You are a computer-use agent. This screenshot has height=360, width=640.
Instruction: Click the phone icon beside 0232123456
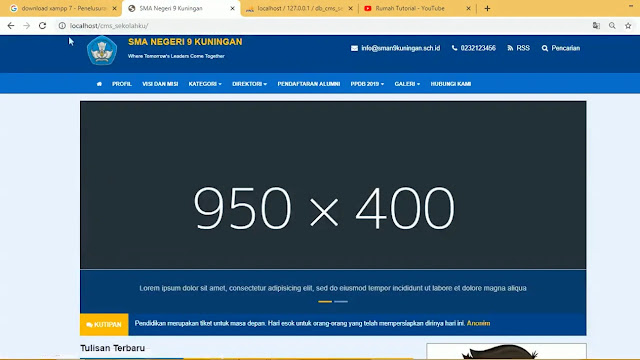pos(454,48)
